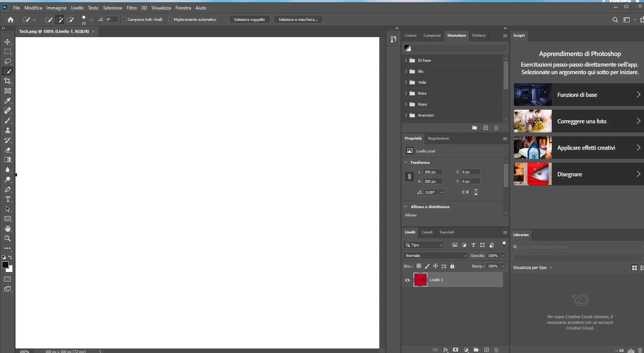Open Applicare effetti creativi tutorial
The width and height of the screenshot is (644, 353).
(x=579, y=148)
